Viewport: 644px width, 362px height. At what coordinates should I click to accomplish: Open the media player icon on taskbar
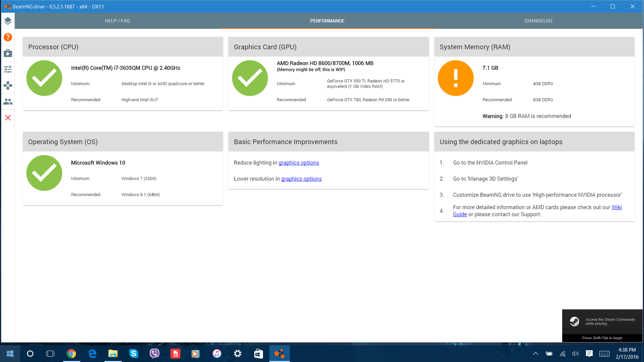[196, 354]
